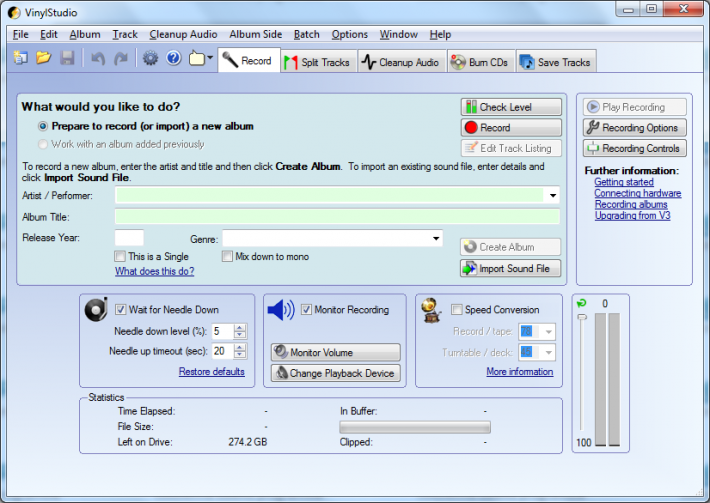Click the Import Sound File button
Image resolution: width=710 pixels, height=503 pixels.
click(510, 268)
